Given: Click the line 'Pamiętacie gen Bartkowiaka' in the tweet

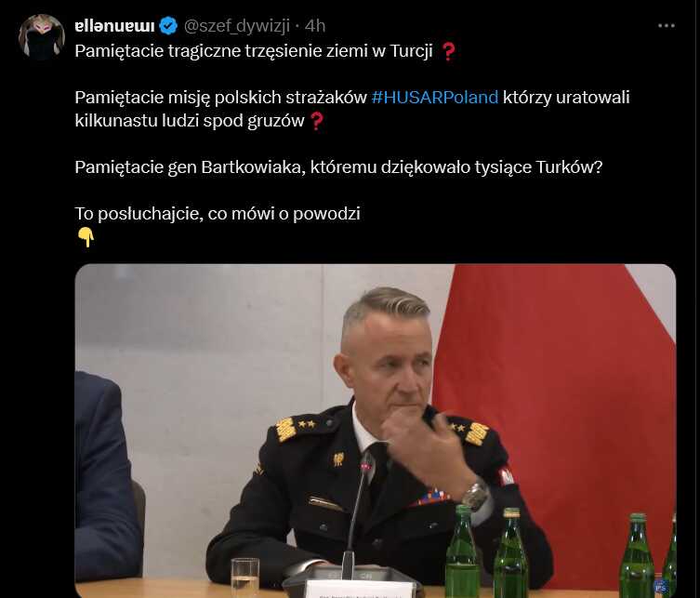Looking at the screenshot, I should coord(338,167).
